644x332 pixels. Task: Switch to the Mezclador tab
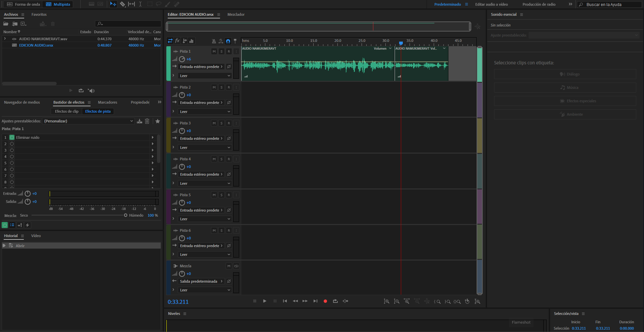(236, 14)
